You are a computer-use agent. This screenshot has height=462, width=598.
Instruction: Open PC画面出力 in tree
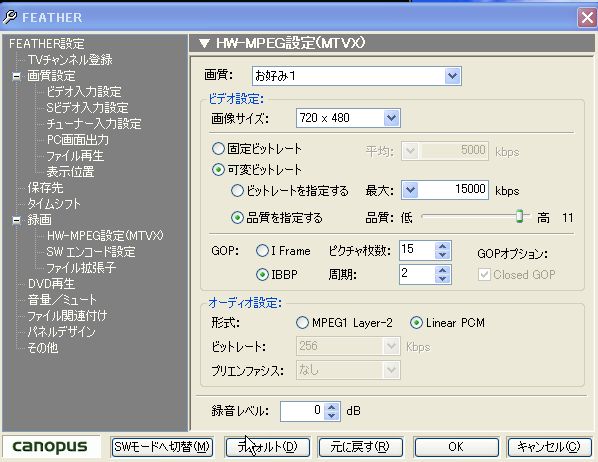click(x=77, y=140)
